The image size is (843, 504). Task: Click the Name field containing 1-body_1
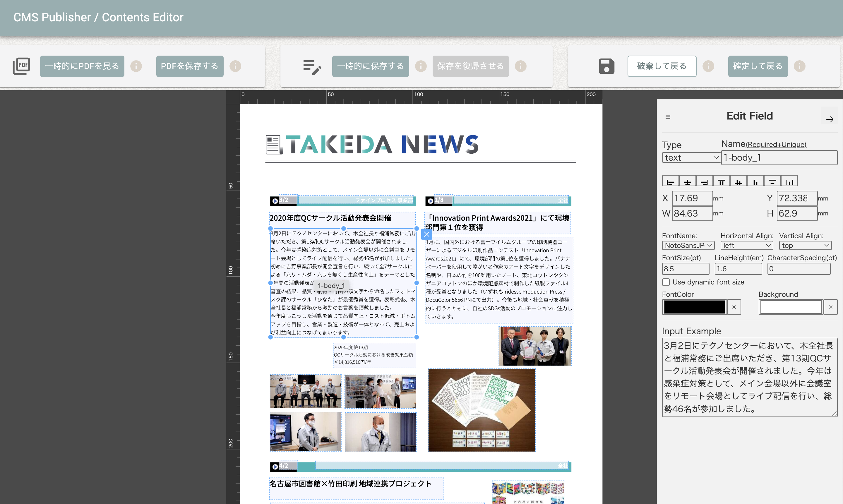[779, 157]
